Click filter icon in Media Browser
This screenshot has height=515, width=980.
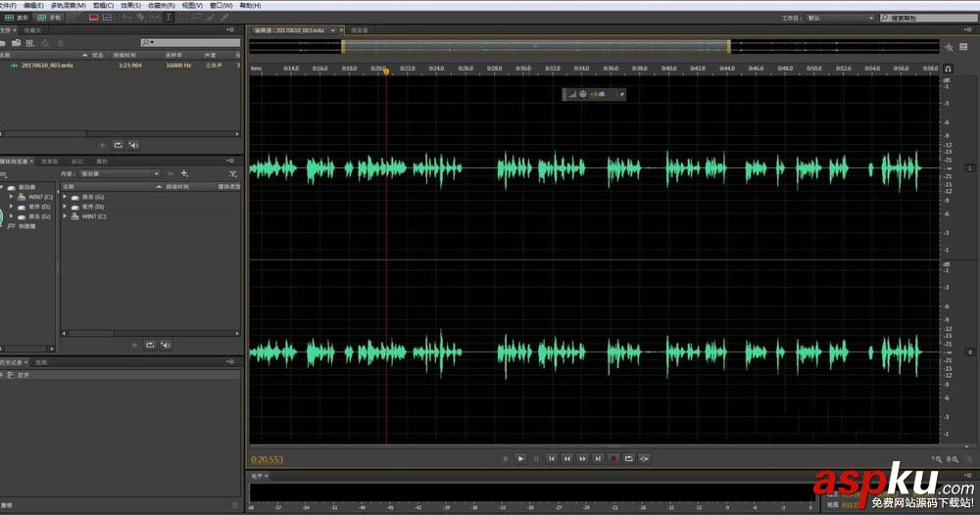point(232,173)
